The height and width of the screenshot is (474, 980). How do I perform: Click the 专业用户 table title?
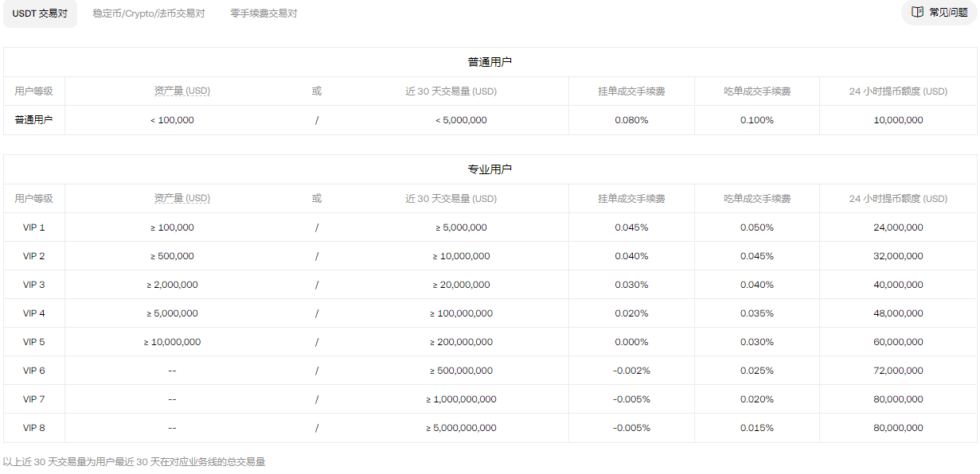[x=490, y=169]
